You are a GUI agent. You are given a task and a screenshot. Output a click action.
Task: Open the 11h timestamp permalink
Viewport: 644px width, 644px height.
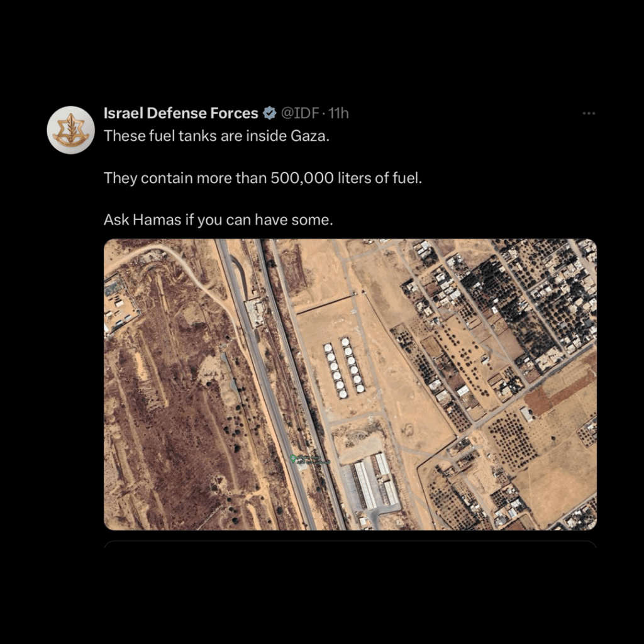point(338,113)
